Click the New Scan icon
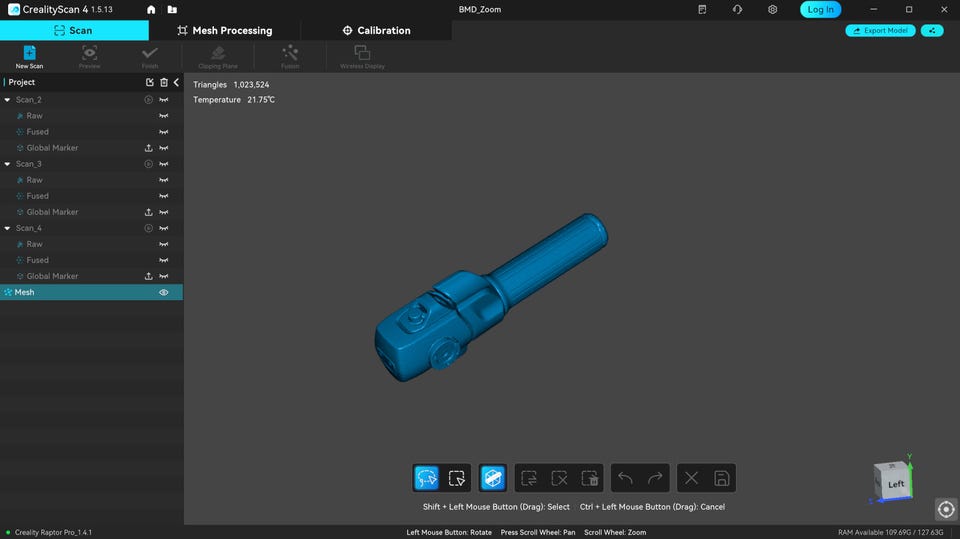960x539 pixels. [x=29, y=54]
